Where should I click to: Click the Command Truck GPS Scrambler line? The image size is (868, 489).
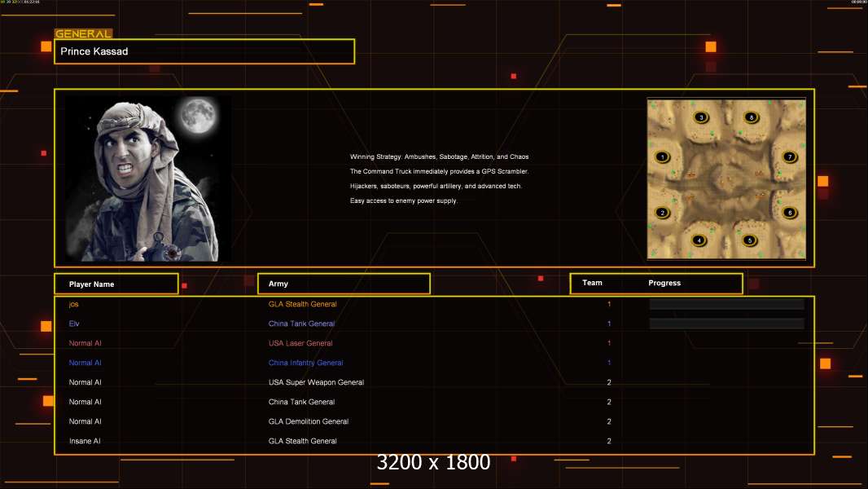(x=439, y=171)
